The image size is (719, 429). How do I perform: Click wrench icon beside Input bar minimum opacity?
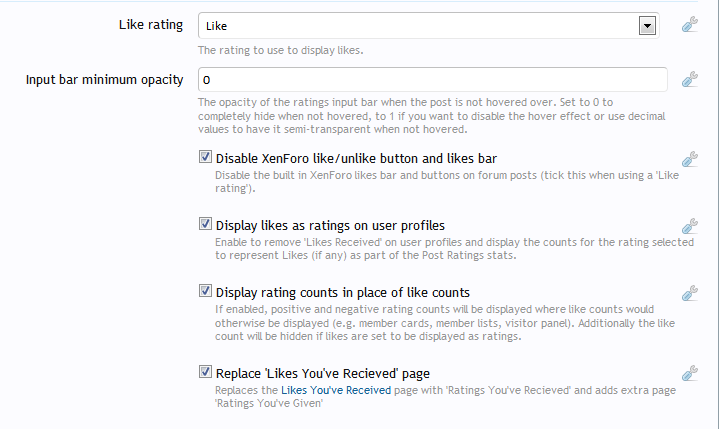point(689,79)
